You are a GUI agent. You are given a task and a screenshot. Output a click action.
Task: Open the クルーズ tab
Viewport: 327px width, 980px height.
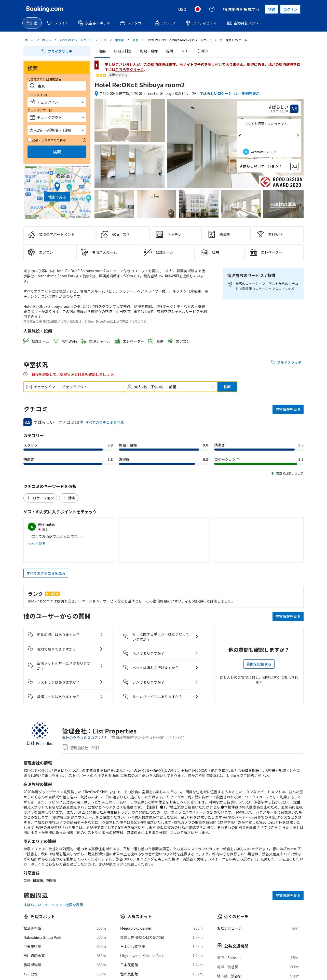click(165, 23)
